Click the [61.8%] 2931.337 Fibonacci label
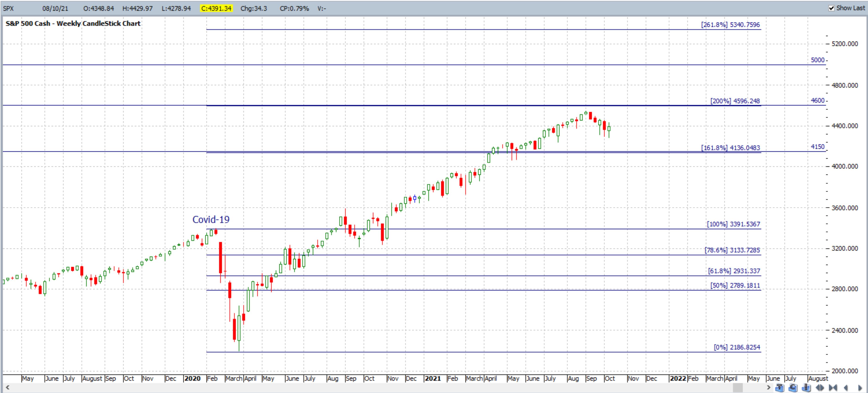Screen dimensions: 868x393 [734, 271]
